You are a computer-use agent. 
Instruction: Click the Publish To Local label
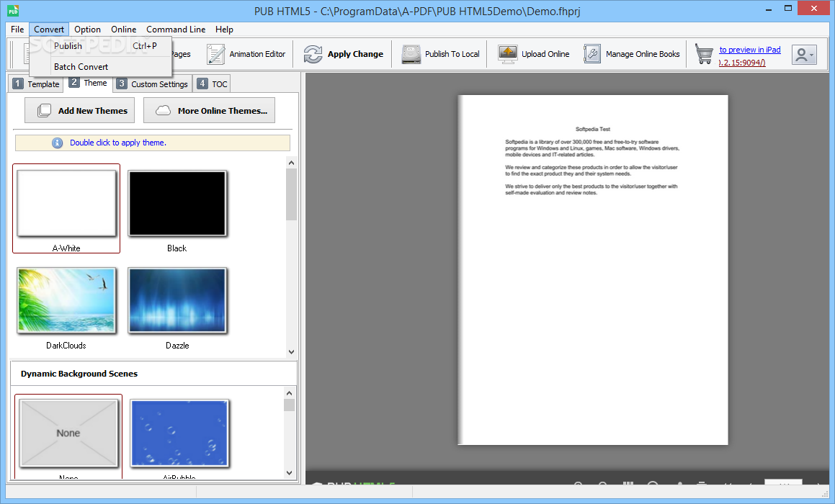tap(452, 54)
